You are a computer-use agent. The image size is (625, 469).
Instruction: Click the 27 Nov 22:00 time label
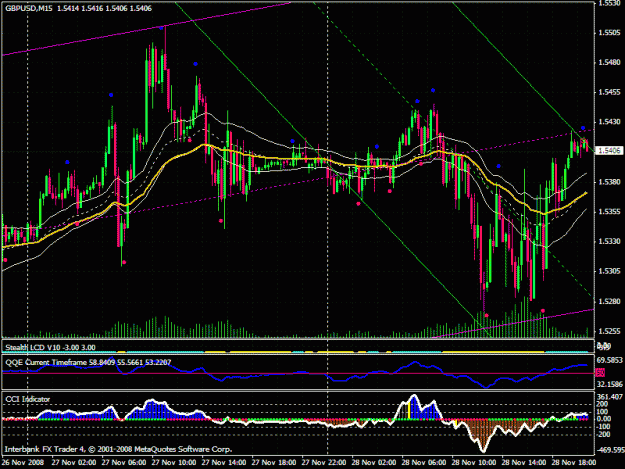pos(324,463)
